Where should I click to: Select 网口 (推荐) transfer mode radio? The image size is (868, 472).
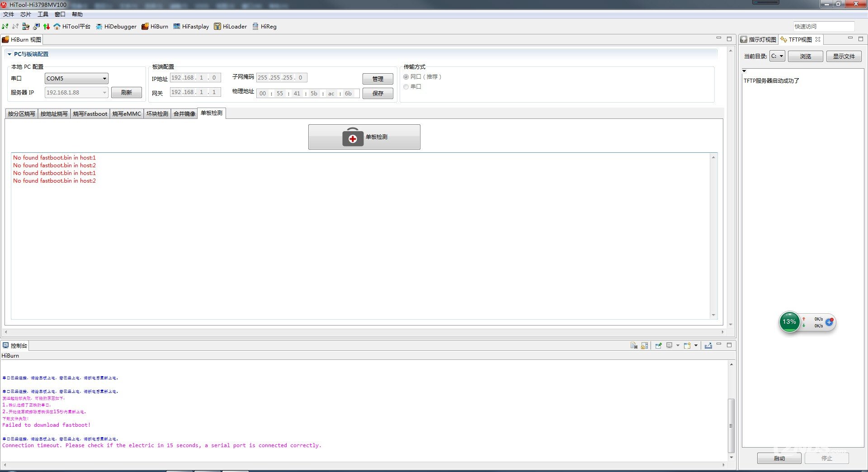tap(406, 77)
